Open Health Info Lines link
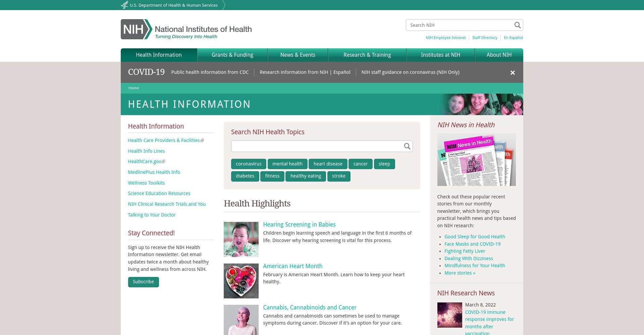 146,151
